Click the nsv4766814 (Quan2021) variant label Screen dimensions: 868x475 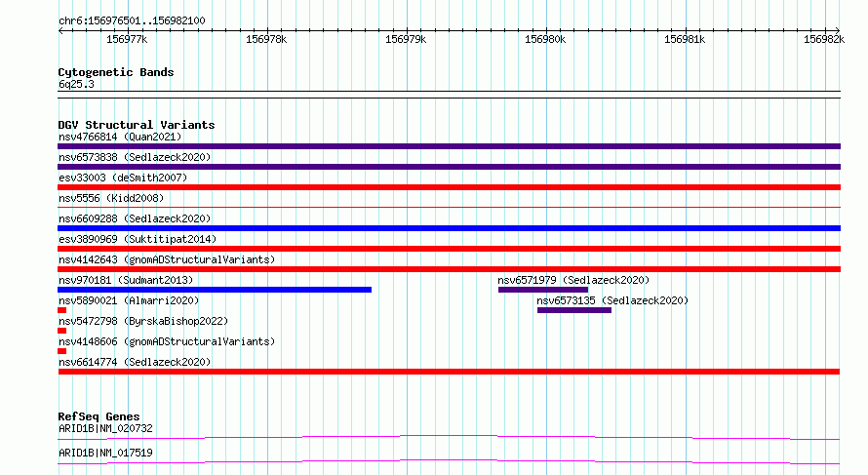point(120,137)
